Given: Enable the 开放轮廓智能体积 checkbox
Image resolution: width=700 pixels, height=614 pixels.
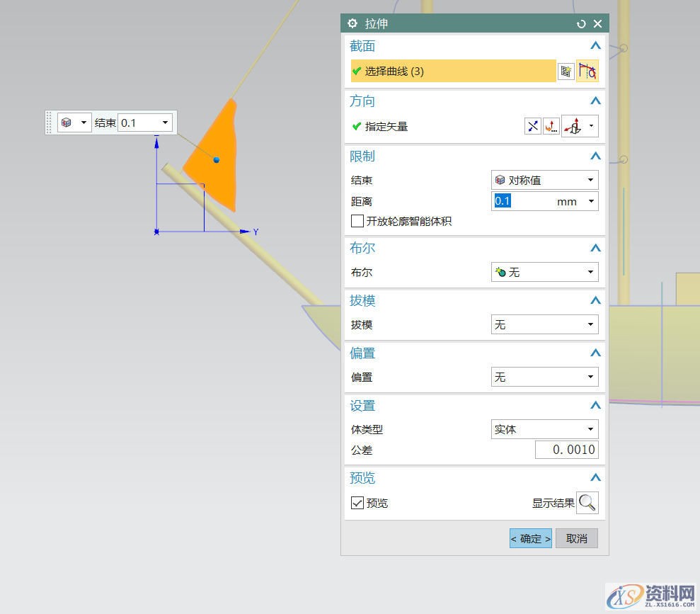Looking at the screenshot, I should pyautogui.click(x=357, y=220).
